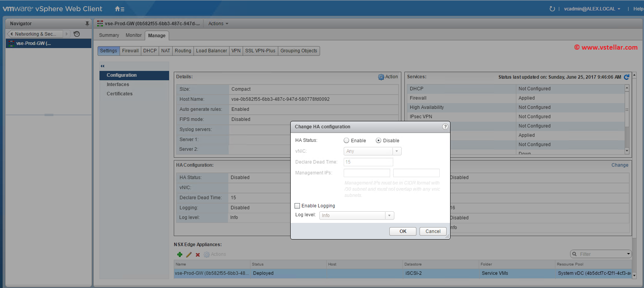This screenshot has height=288, width=644.
Task: Click the appliances Filter search field
Action: pos(601,254)
